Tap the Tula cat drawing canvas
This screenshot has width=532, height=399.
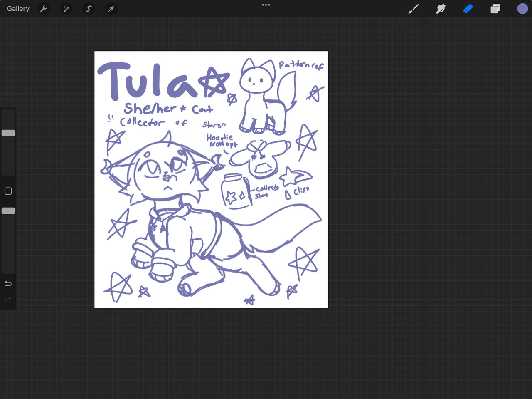tap(211, 180)
